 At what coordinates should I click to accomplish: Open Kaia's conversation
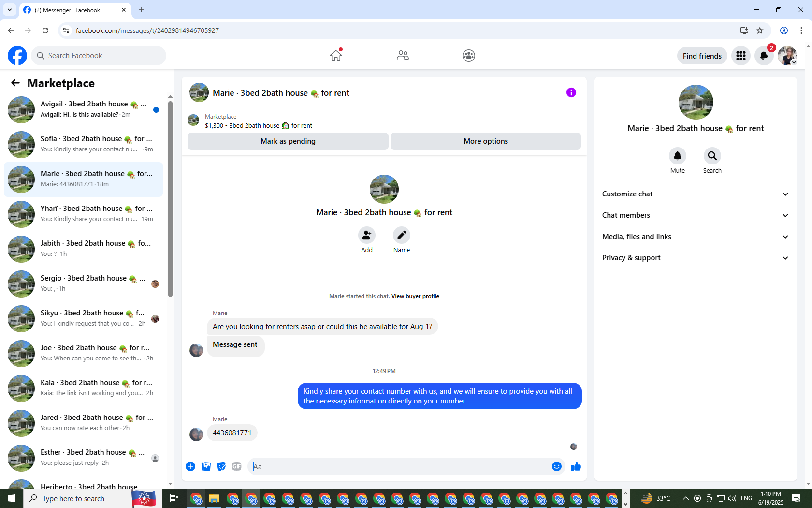tap(84, 388)
